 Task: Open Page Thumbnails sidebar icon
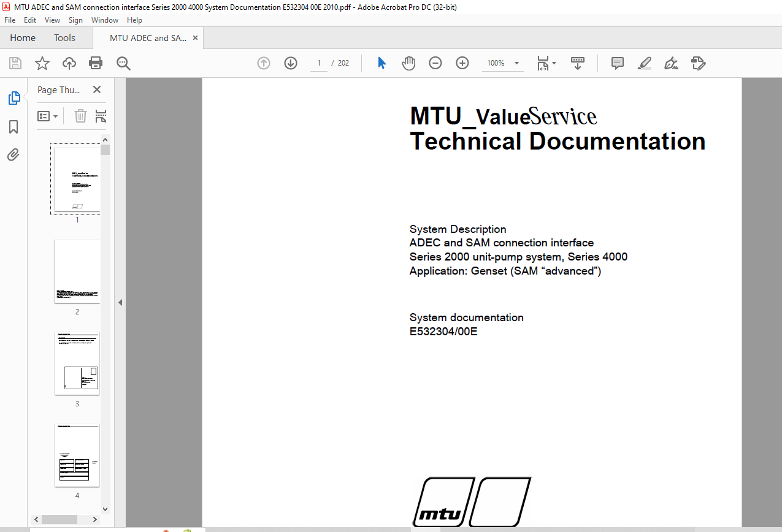point(13,98)
